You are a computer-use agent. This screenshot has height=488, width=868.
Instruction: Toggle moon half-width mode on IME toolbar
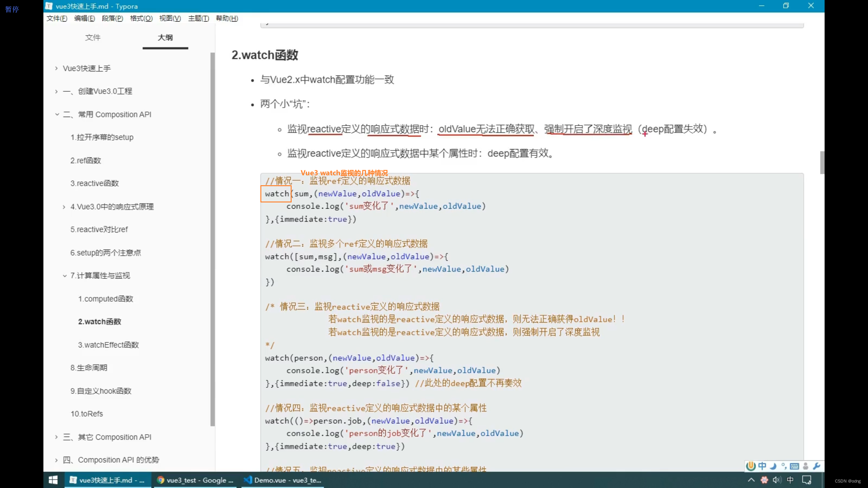[773, 466]
